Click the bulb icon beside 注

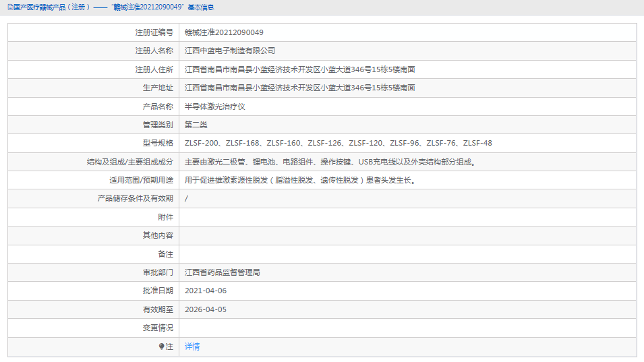coord(161,346)
